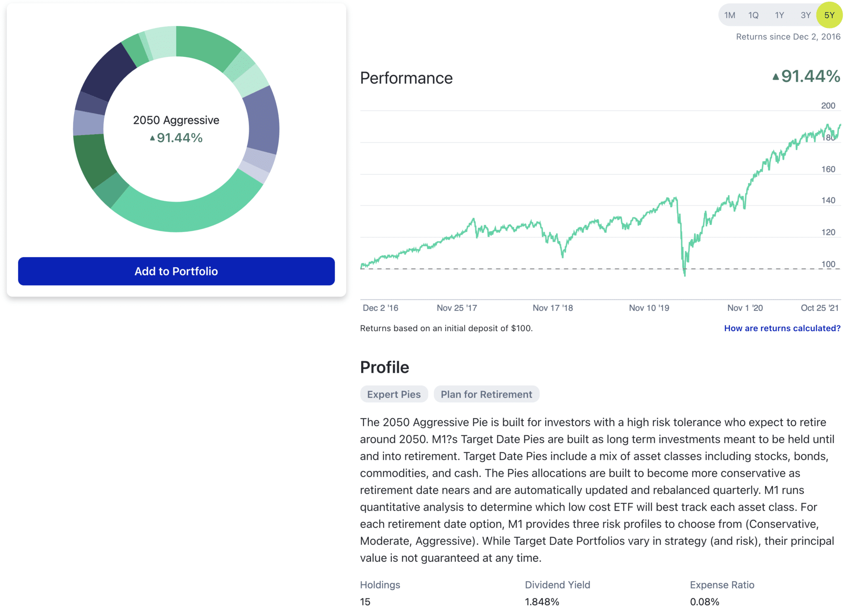Click the Expert Pies tag
Viewport: 857px width, 616px height.
(394, 394)
